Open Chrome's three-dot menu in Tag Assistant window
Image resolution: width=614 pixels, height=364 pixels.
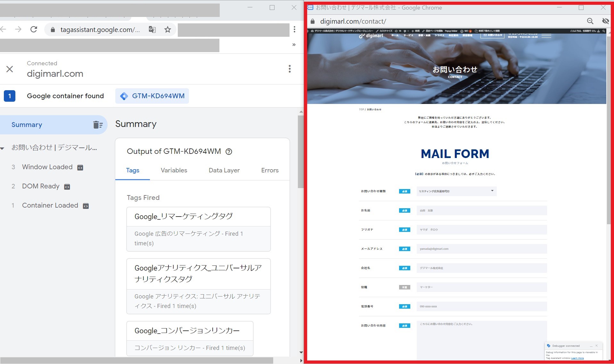[x=294, y=29]
